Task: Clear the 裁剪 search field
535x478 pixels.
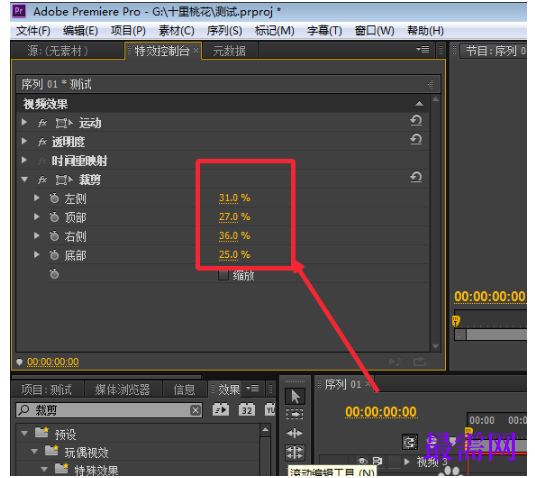Action: point(195,410)
